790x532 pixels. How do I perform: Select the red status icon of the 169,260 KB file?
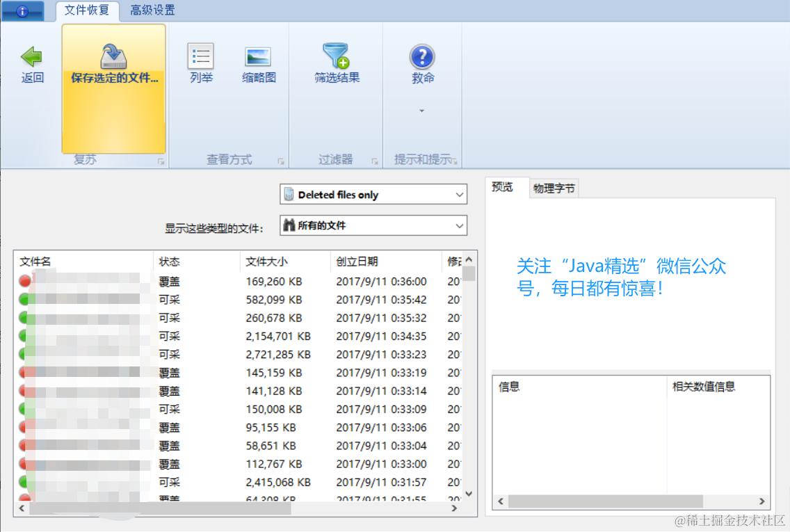pos(24,281)
